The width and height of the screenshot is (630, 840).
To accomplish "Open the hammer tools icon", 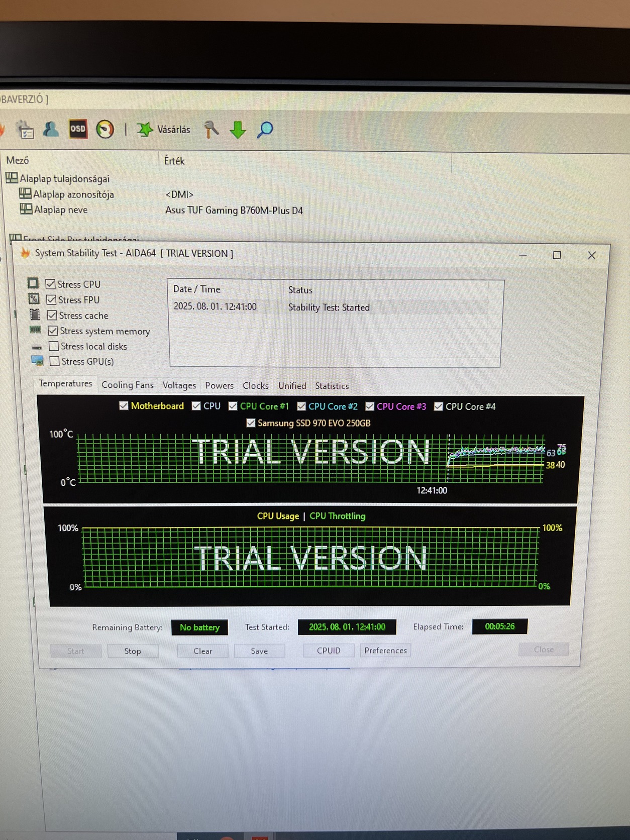I will (211, 129).
